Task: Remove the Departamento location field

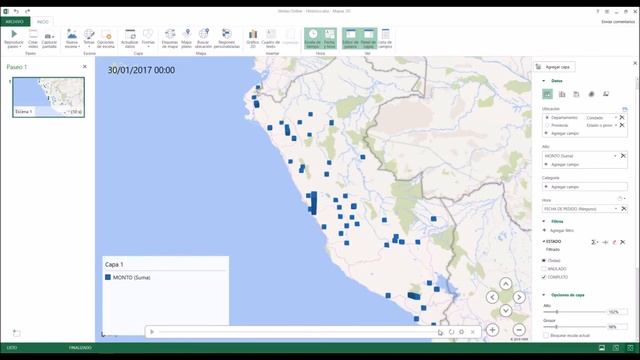Action: (622, 118)
